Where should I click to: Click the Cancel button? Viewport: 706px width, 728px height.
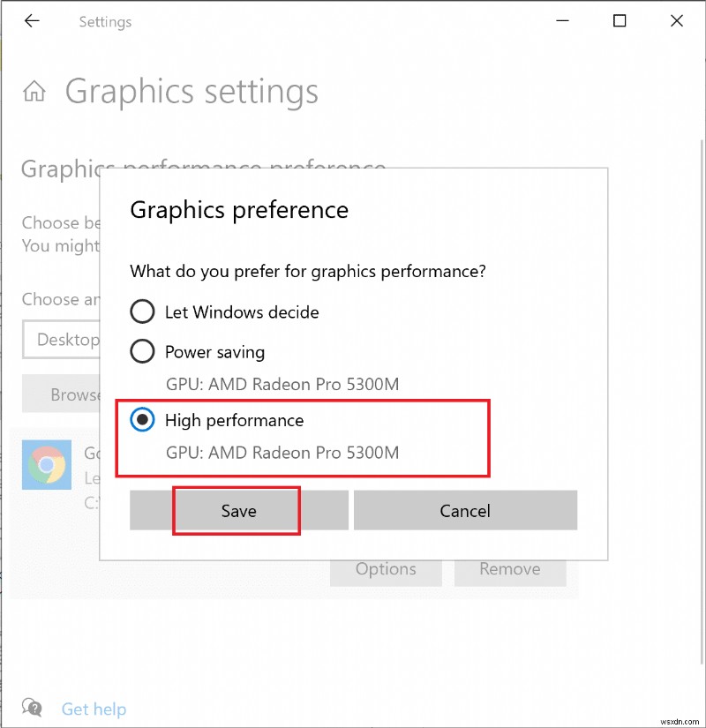coord(465,510)
